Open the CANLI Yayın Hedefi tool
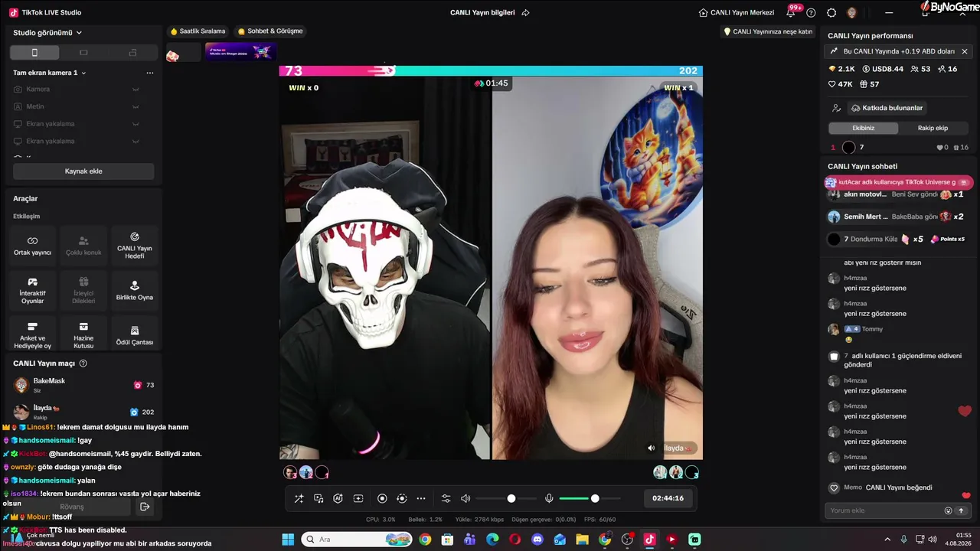The width and height of the screenshot is (980, 551). click(x=135, y=246)
